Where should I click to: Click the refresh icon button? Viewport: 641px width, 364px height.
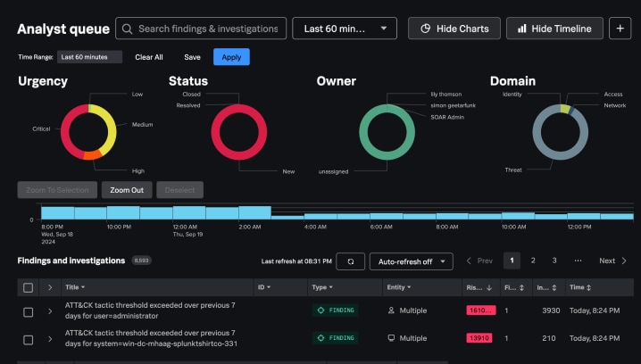tap(350, 261)
